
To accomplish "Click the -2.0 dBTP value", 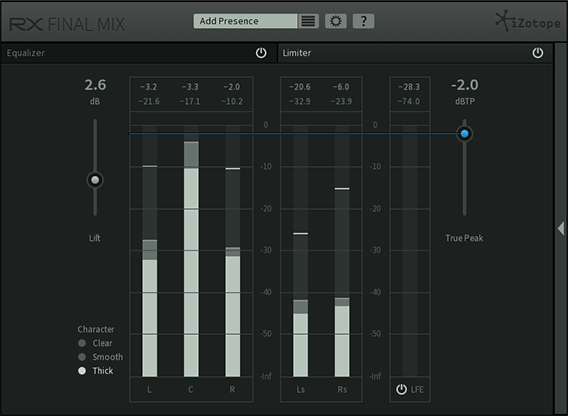I will tap(465, 85).
